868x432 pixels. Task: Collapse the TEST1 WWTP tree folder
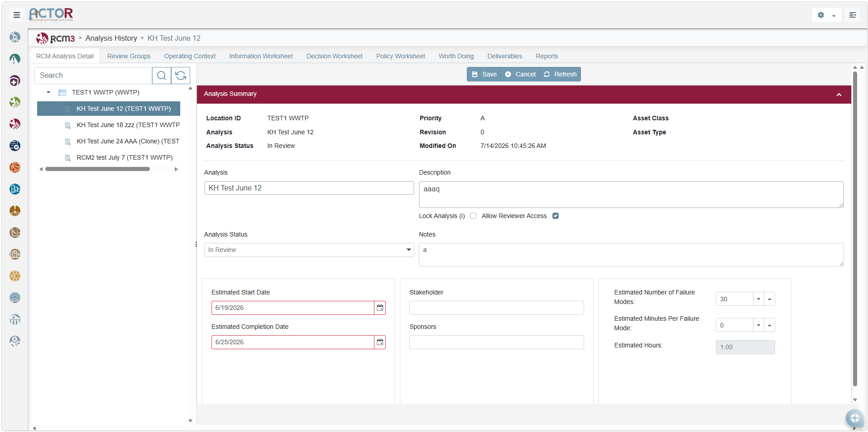48,92
